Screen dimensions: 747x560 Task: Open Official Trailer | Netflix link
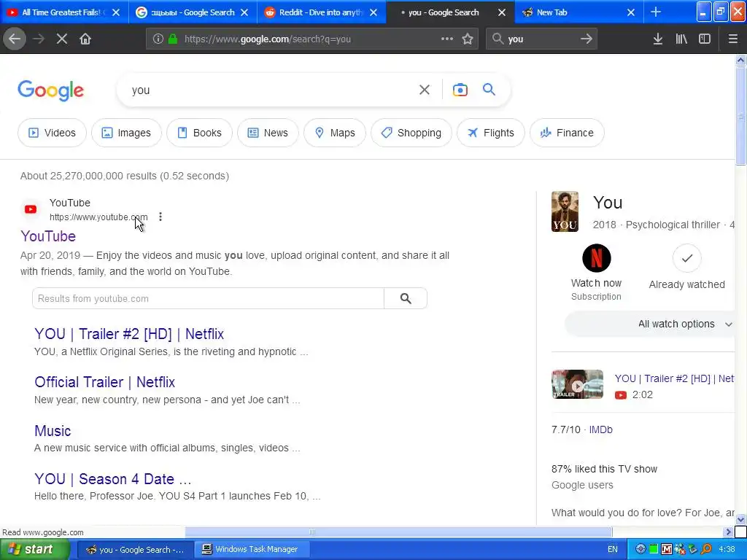104,382
